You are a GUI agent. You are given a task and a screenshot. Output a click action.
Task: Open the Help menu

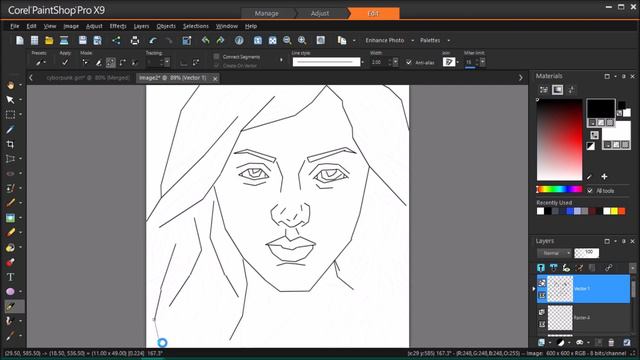[x=251, y=26]
